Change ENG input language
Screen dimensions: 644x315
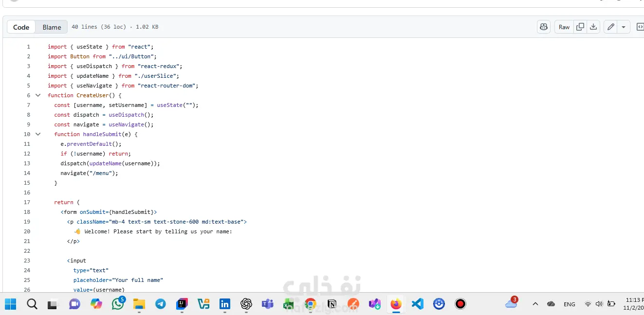click(570, 304)
